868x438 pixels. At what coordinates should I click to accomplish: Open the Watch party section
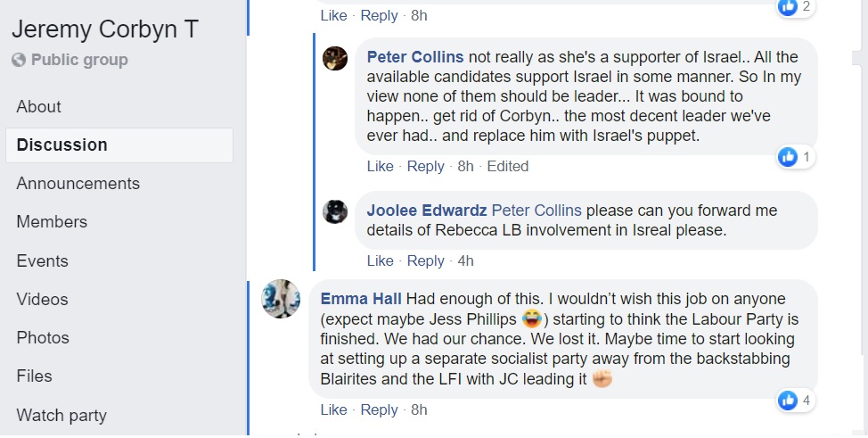point(61,415)
